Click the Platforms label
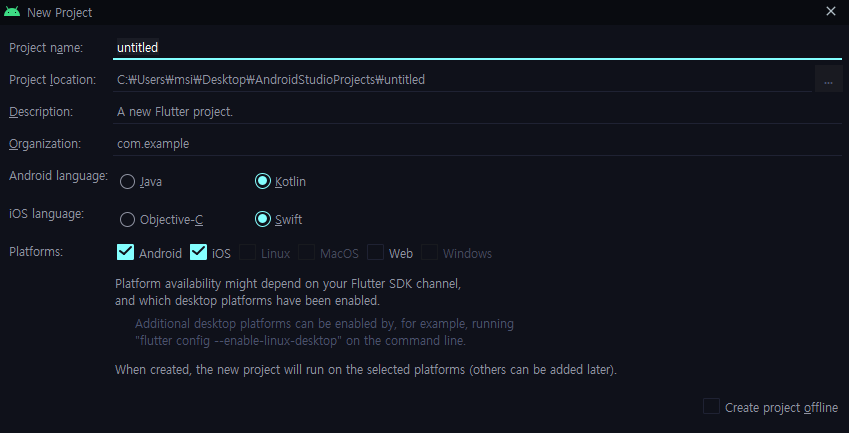Image resolution: width=849 pixels, height=433 pixels. click(36, 252)
